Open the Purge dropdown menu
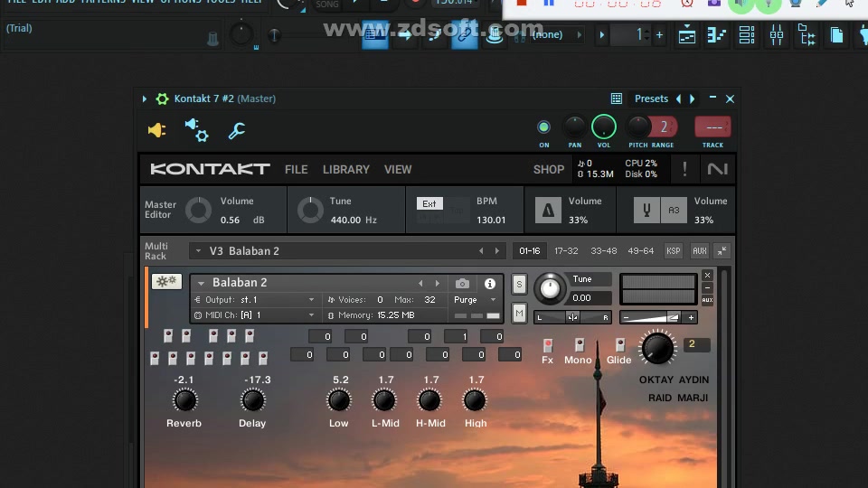This screenshot has width=868, height=488. 475,300
